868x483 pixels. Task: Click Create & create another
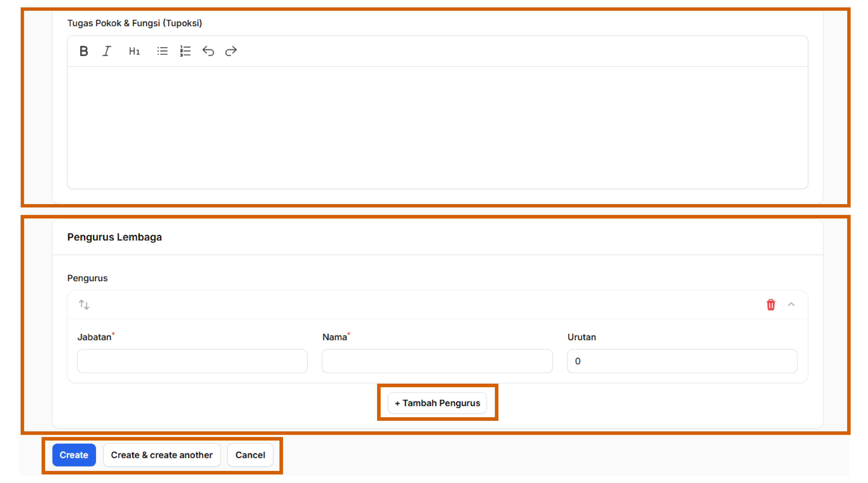[x=162, y=455]
